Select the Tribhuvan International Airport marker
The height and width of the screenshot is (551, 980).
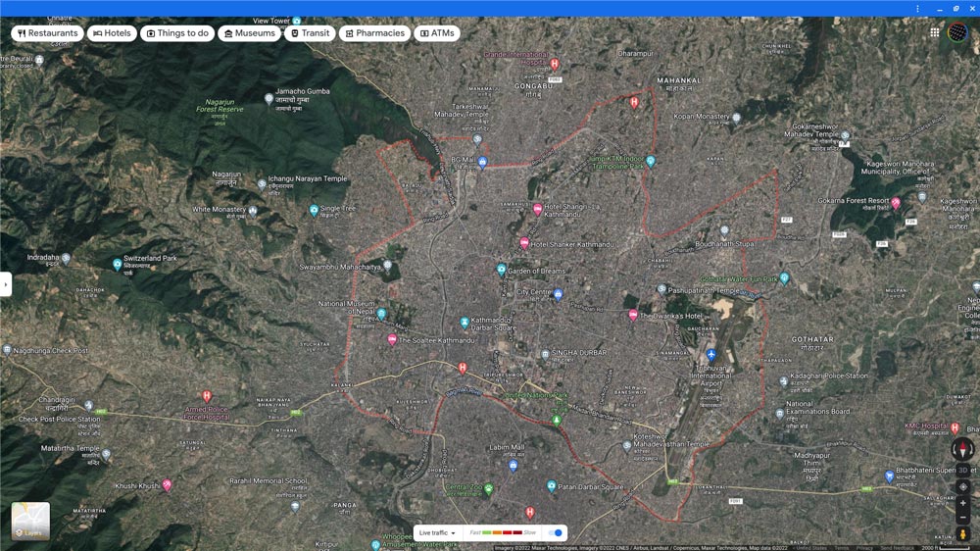[710, 355]
